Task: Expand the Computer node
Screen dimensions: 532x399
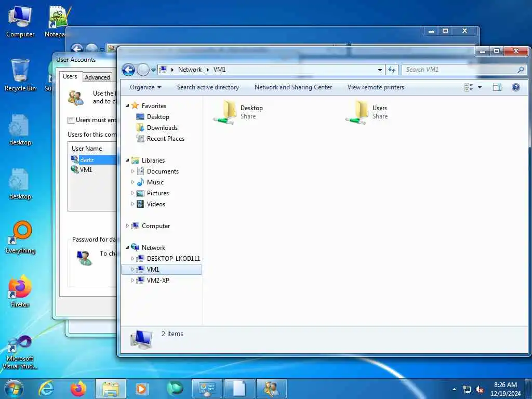Action: [127, 225]
